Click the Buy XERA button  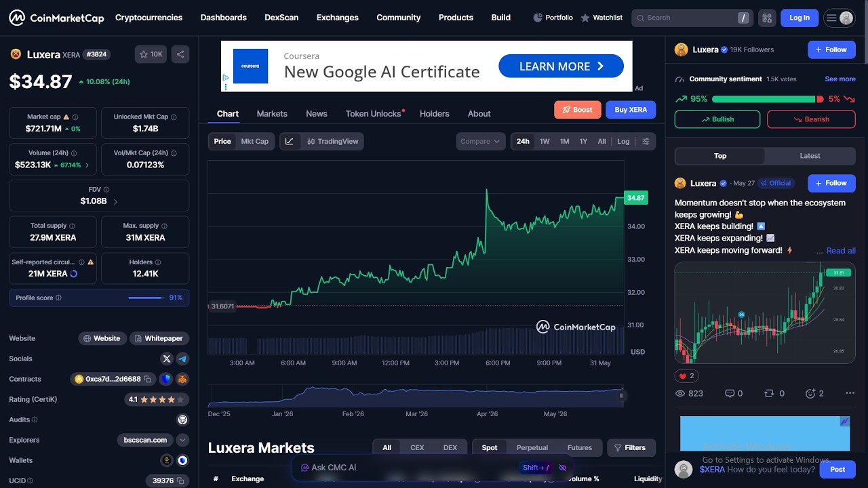(631, 110)
